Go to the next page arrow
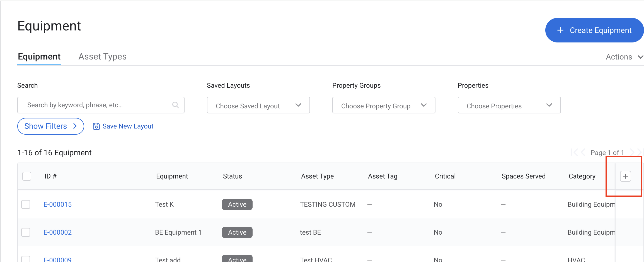Screen dimensions: 644x262 pyautogui.click(x=632, y=153)
